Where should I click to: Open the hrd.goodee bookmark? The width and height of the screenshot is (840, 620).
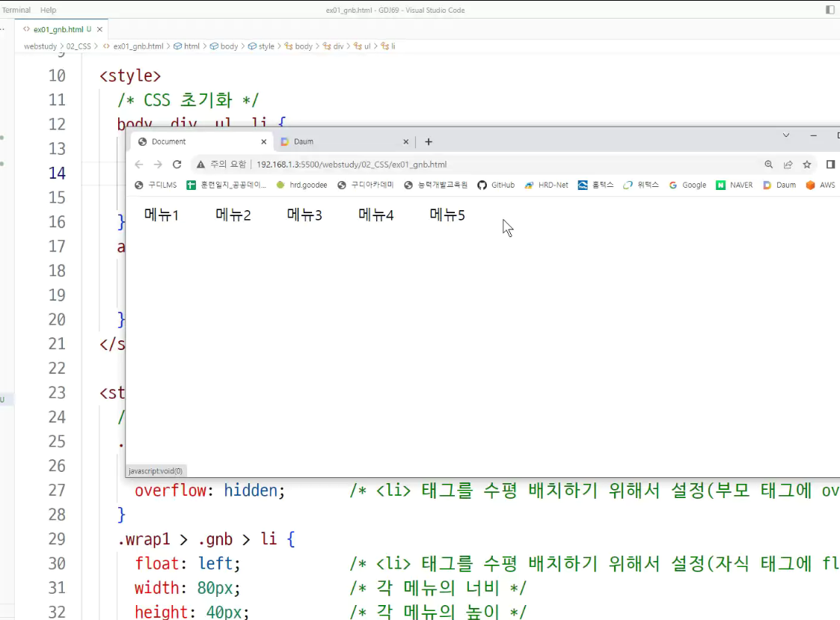[301, 185]
